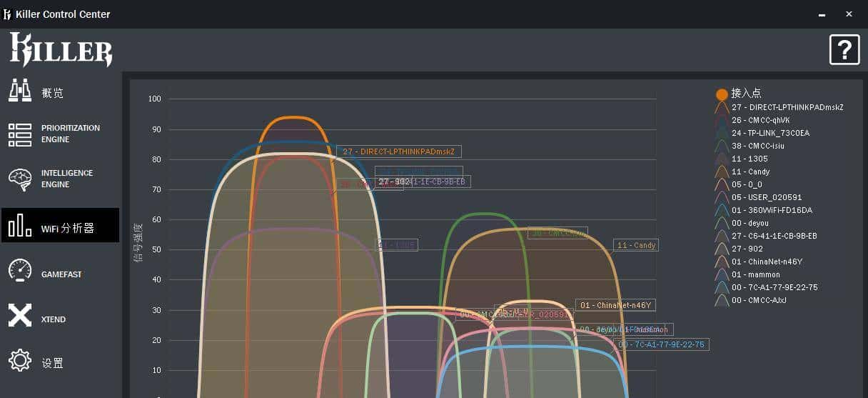This screenshot has height=398, width=868.
Task: Select legend entry 00 - 7C-A1-77-9E-22-75
Action: point(774,287)
